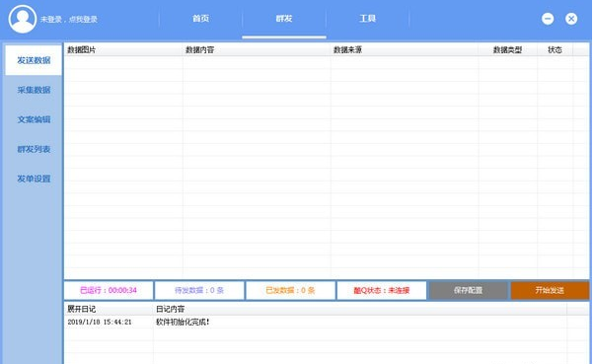Close the app with the X icon
The image size is (595, 364).
point(571,19)
